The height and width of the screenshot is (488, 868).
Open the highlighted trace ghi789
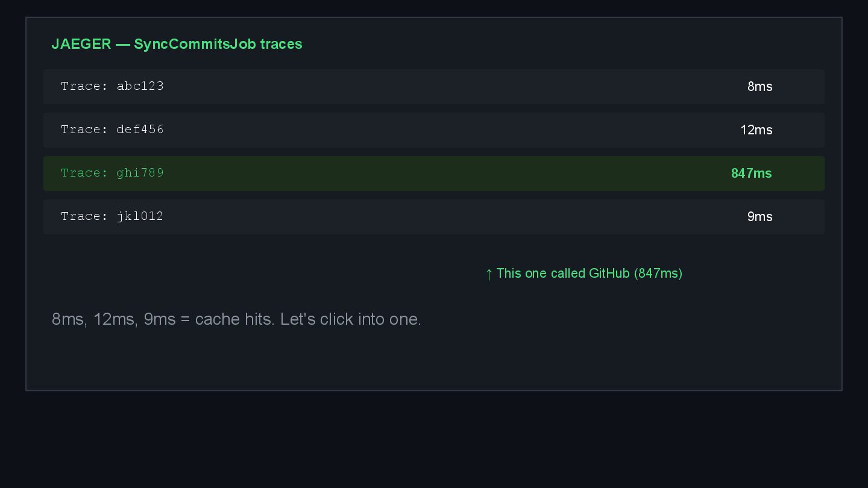pyautogui.click(x=112, y=173)
